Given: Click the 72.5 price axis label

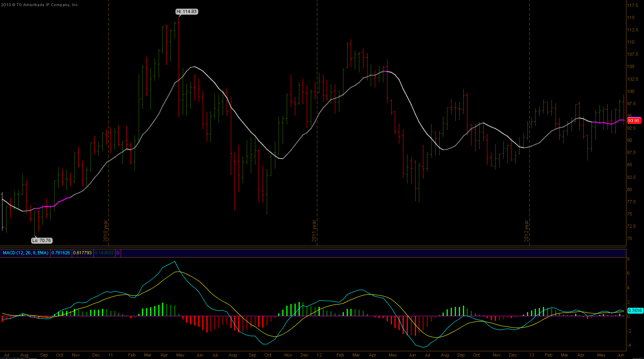Looking at the screenshot, I should tap(632, 226).
